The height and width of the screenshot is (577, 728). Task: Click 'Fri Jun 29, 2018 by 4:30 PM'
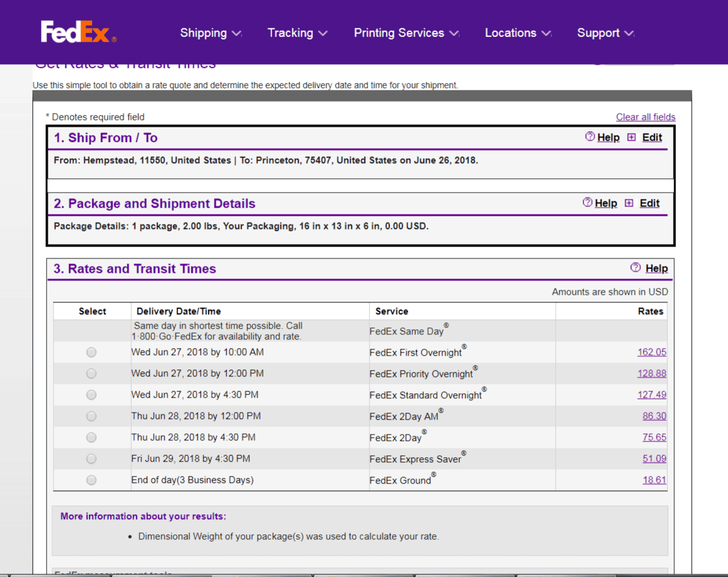191,459
